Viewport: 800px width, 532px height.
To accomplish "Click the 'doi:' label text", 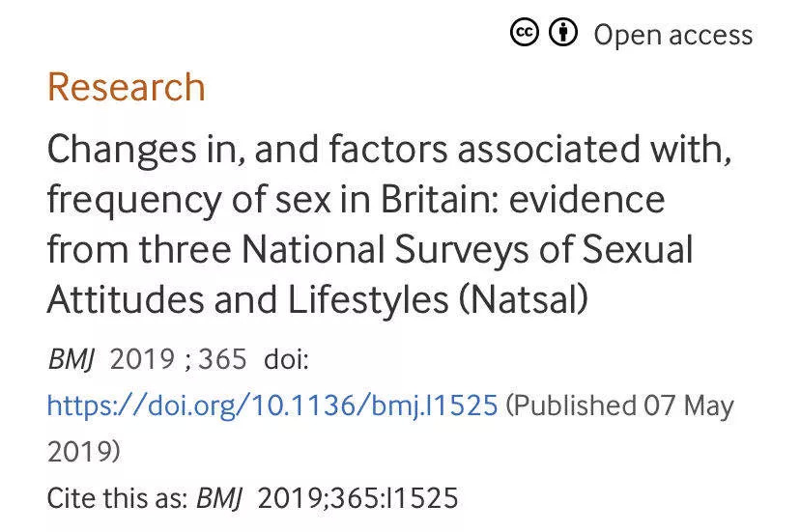I will click(286, 358).
